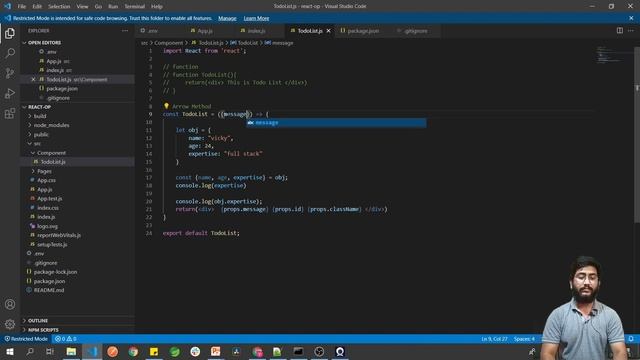640x360 pixels.
Task: Click the notifications bell in status bar
Action: coord(631,339)
